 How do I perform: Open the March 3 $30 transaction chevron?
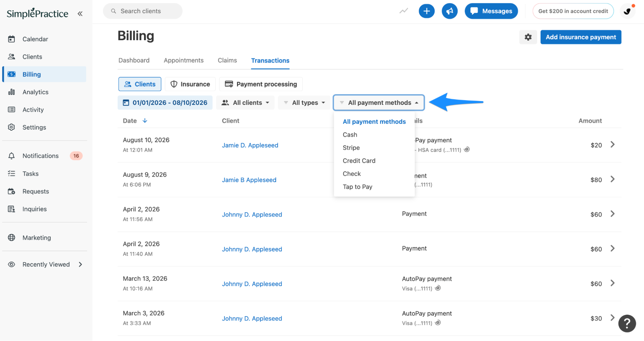(612, 318)
